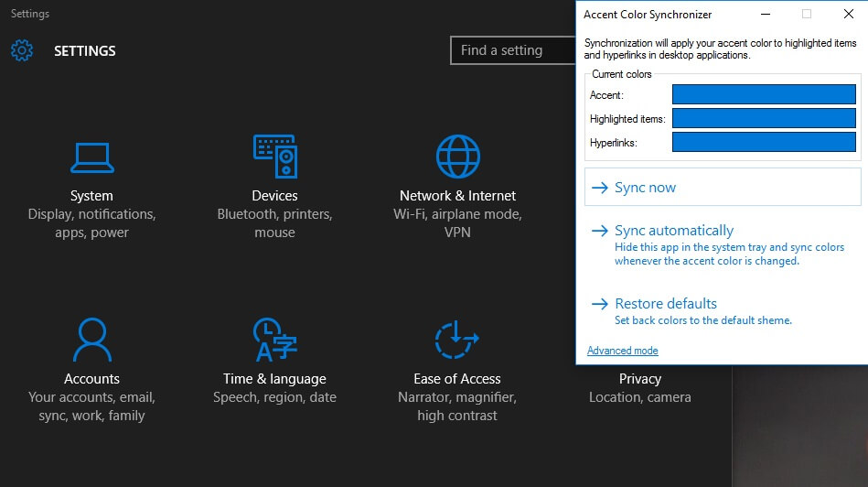Click the 'Accent:' label
868x487 pixels.
pyautogui.click(x=606, y=95)
